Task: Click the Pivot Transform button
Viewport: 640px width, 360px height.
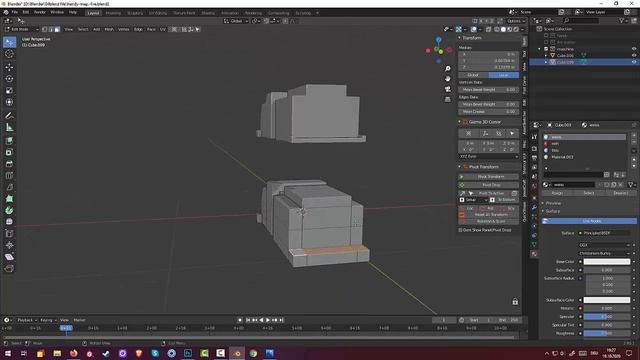Action: pos(489,177)
